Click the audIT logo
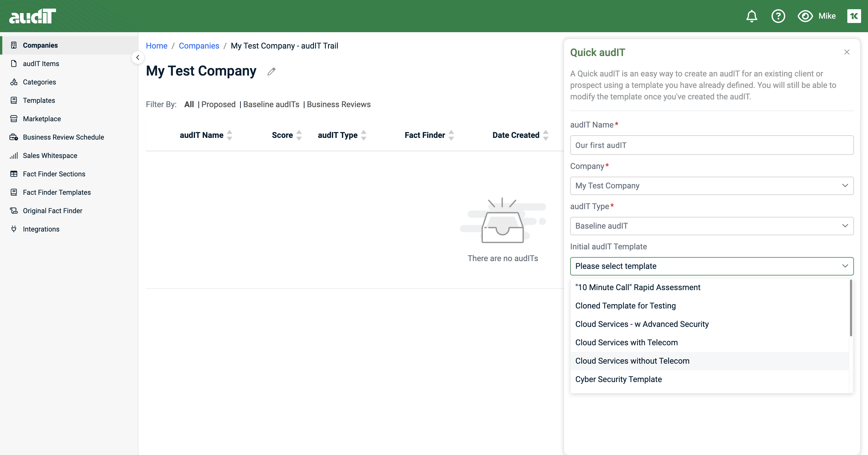The height and width of the screenshot is (455, 868). [x=32, y=16]
